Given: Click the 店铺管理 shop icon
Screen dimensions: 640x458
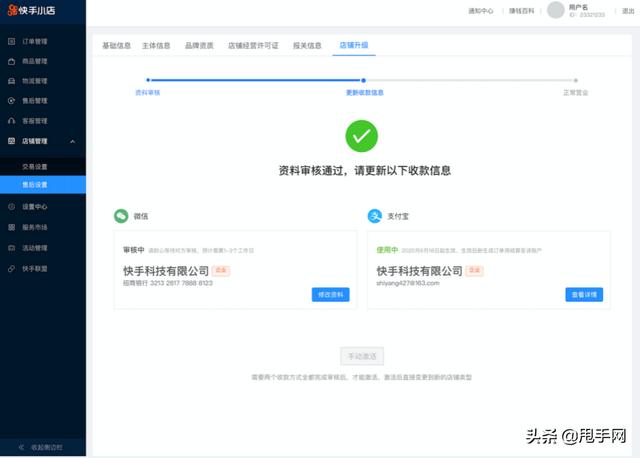Looking at the screenshot, I should coord(11,141).
